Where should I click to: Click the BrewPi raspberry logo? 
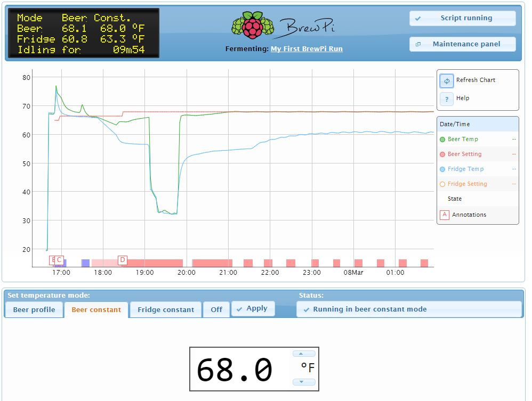click(x=253, y=24)
